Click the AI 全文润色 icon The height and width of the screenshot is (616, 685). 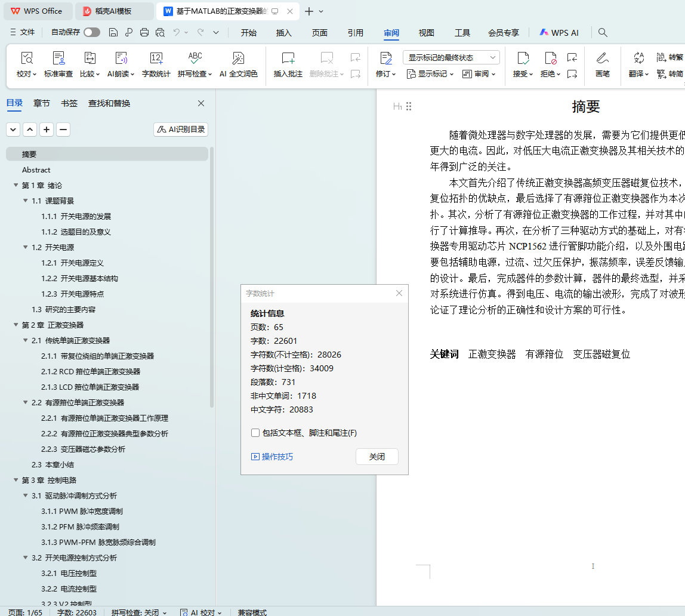coord(238,58)
